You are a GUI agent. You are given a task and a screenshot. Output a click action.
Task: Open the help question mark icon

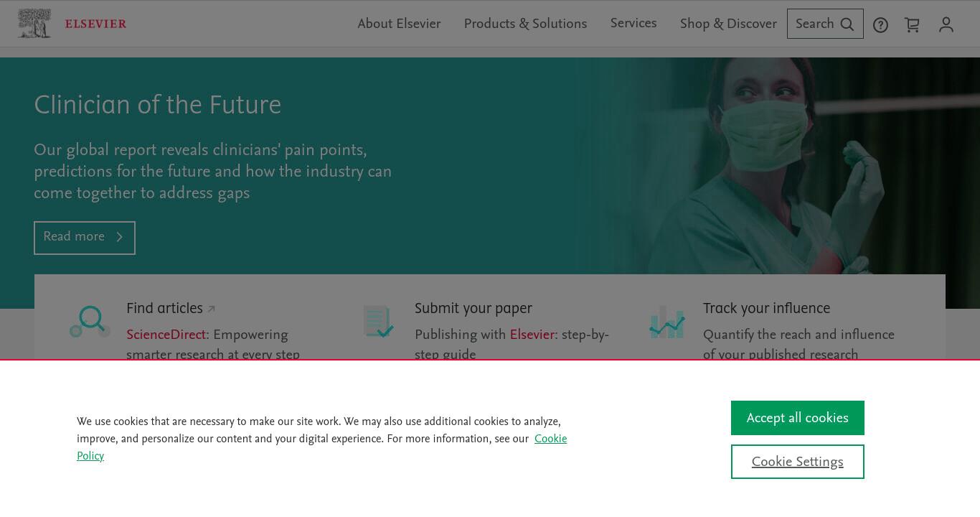click(880, 25)
